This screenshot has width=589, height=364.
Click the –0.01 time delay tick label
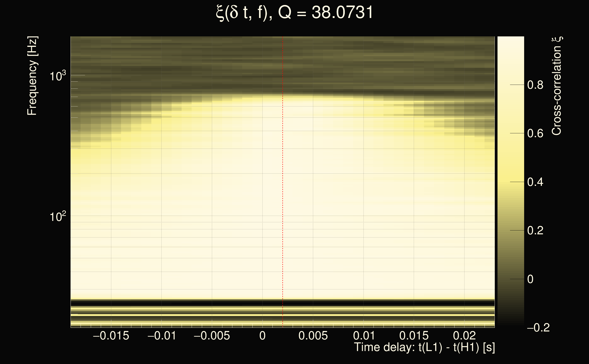pos(162,336)
